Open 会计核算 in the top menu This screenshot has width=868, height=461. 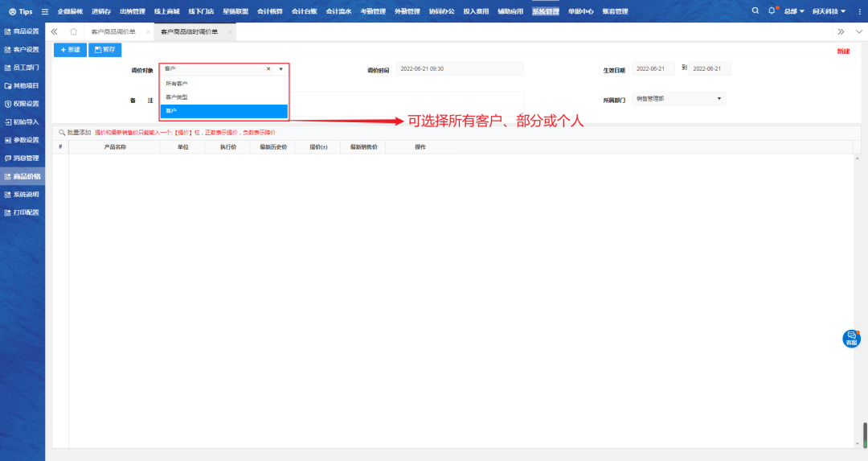270,11
